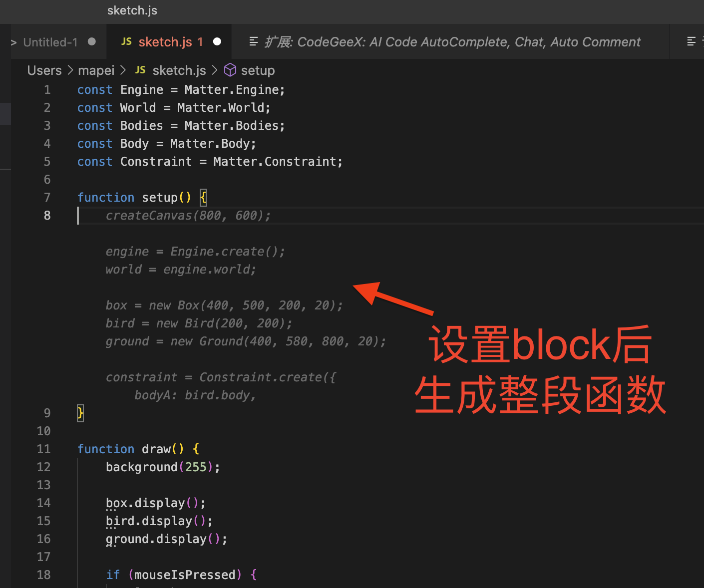The height and width of the screenshot is (588, 704).
Task: Click Users in the breadcrumb path
Action: click(44, 70)
